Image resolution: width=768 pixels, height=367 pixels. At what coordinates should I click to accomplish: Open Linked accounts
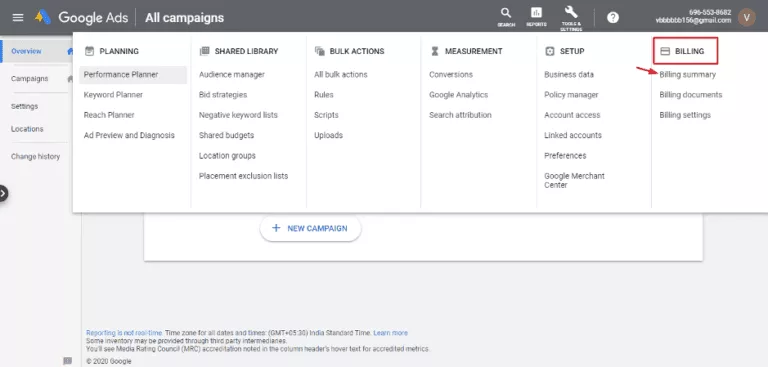(573, 135)
